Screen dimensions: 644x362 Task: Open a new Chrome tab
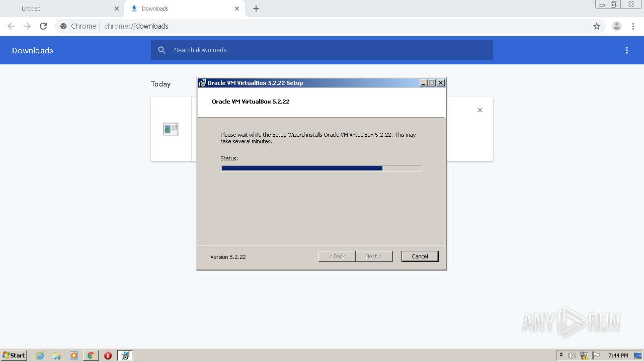coord(256,9)
